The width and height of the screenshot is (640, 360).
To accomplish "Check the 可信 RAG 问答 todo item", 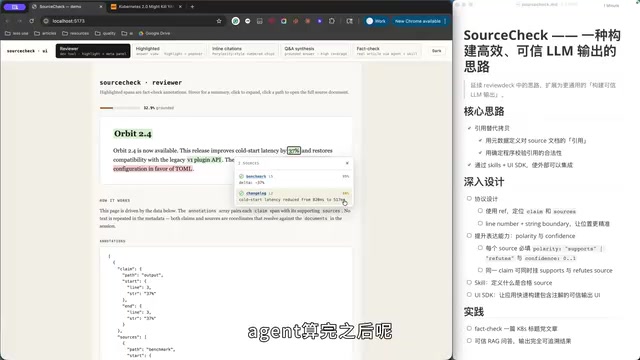I will point(469,340).
